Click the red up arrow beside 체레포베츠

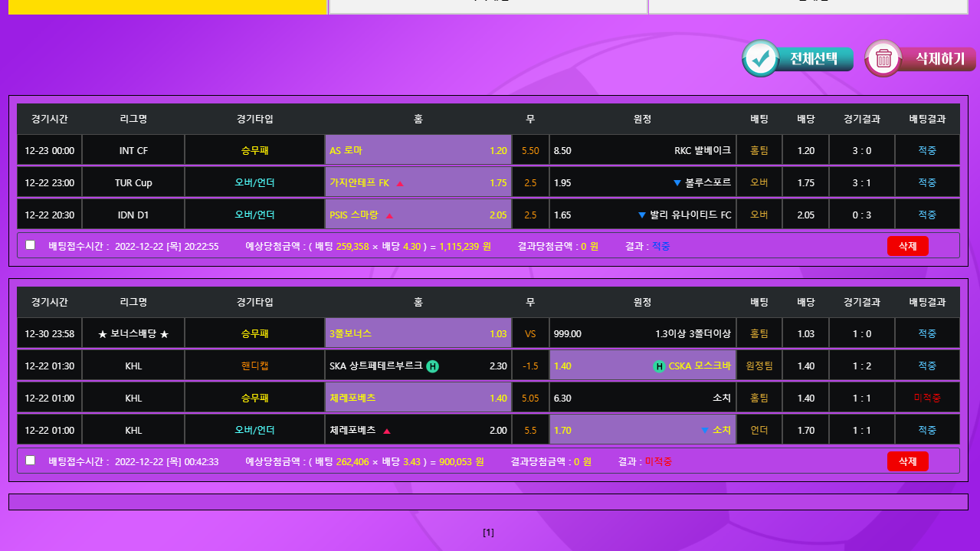pos(386,431)
